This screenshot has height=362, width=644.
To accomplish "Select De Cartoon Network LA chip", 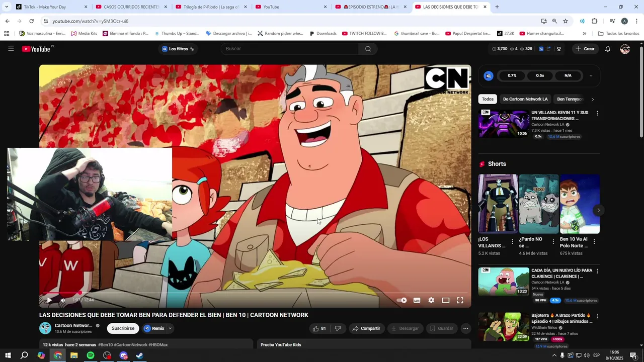I will coord(525,99).
